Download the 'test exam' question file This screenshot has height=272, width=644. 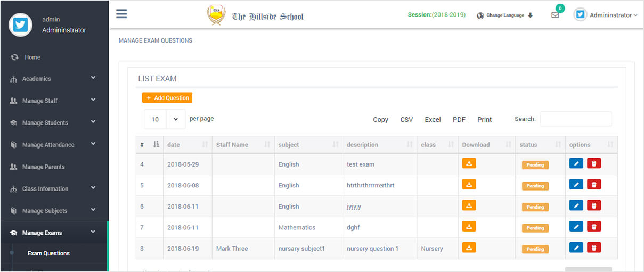469,163
